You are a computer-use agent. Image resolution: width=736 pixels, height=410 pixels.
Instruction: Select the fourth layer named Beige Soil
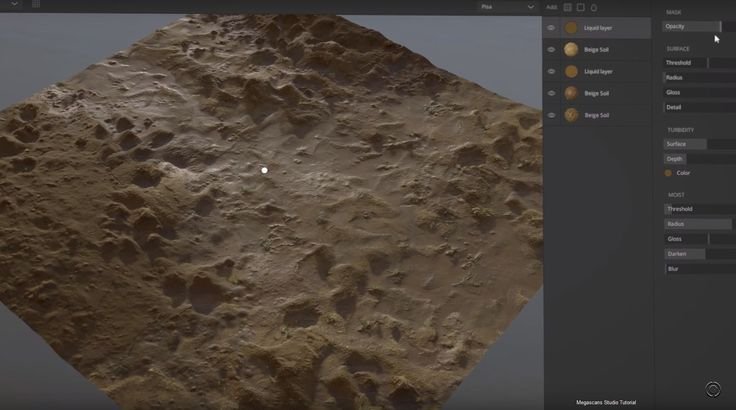click(598, 93)
